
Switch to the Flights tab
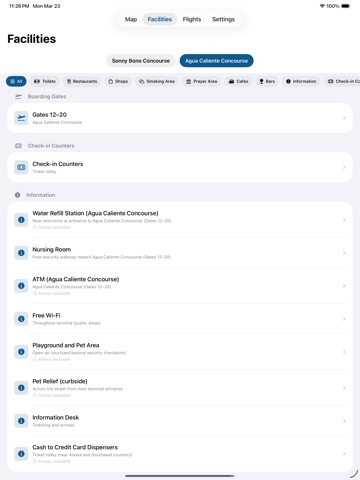click(192, 19)
